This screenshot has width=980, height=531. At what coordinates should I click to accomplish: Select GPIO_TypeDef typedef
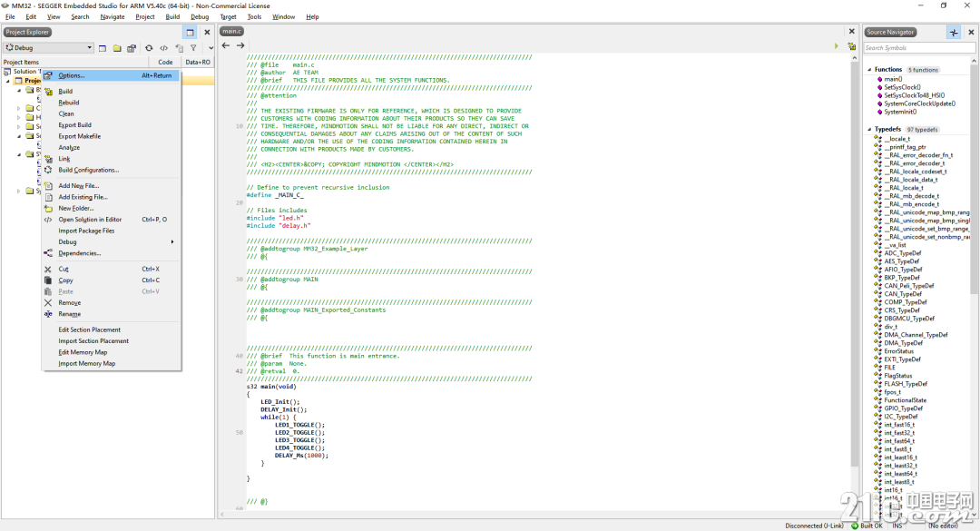tap(903, 408)
